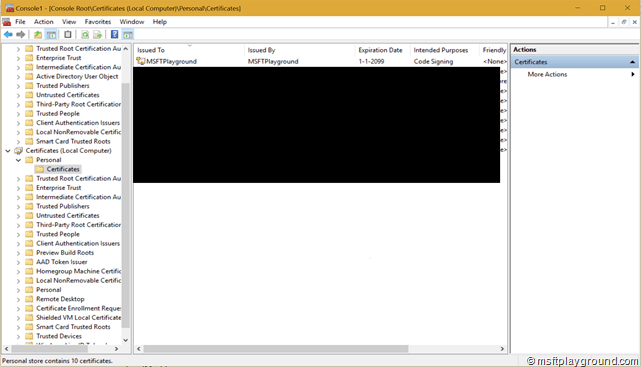This screenshot has height=367, width=641.
Task: Open the blue Help toolbar icon
Action: [114, 35]
